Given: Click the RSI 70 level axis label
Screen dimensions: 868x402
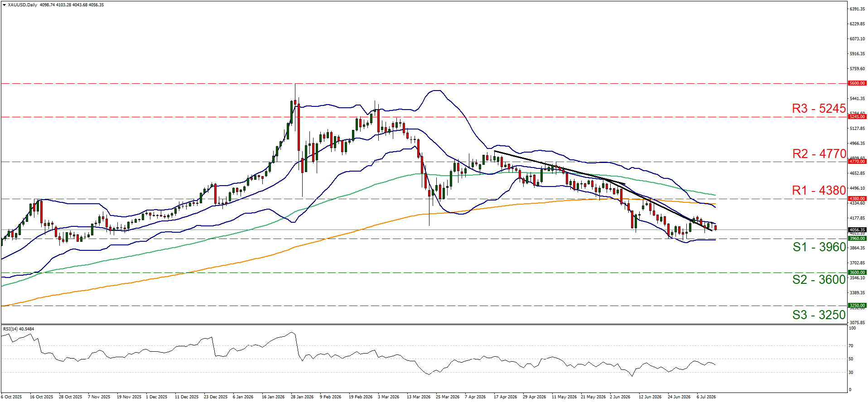Looking at the screenshot, I should click(x=851, y=346).
